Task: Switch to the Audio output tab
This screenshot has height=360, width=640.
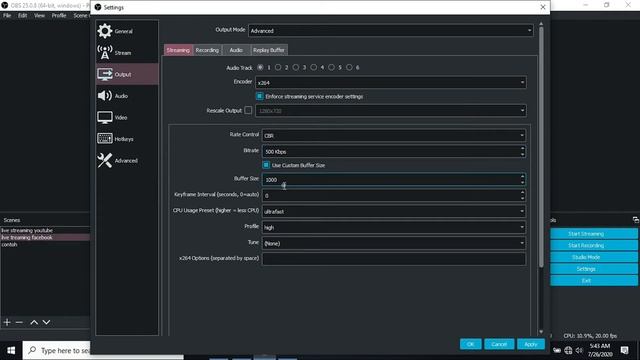Action: (x=236, y=50)
